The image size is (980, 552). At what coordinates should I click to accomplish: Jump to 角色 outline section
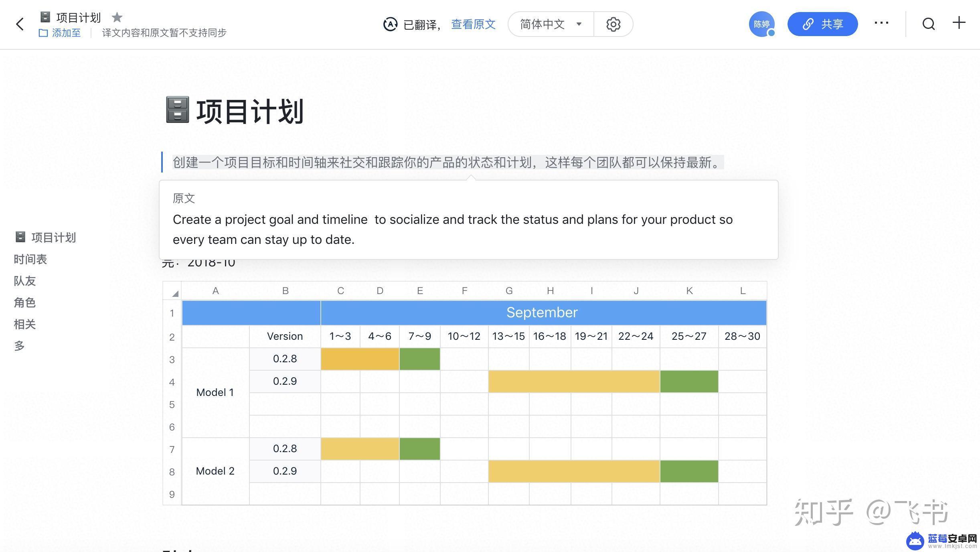pos(25,302)
